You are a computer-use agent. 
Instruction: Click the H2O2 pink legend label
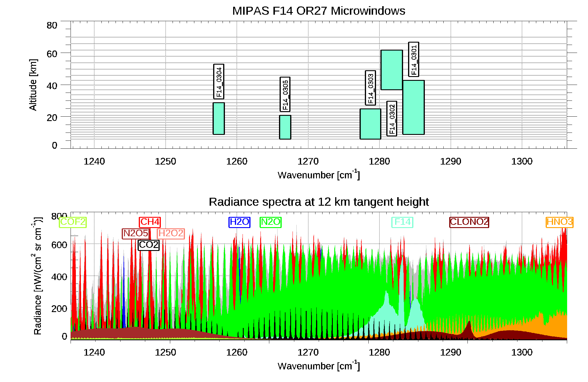point(171,233)
